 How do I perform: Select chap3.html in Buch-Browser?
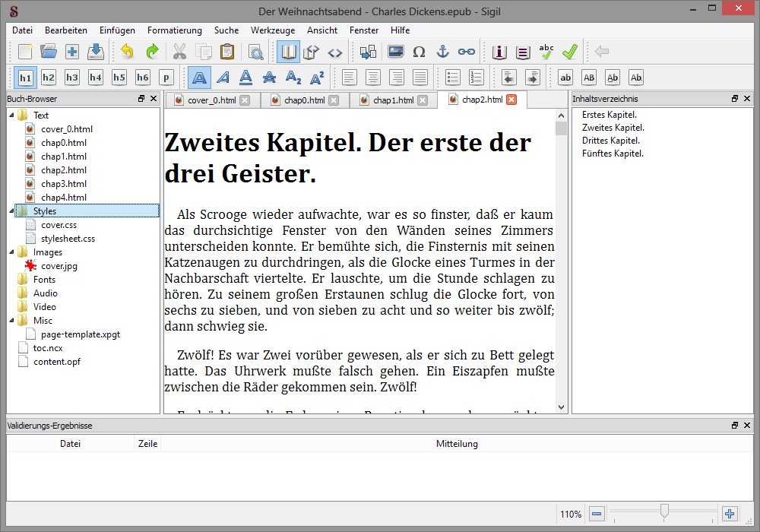[x=64, y=184]
